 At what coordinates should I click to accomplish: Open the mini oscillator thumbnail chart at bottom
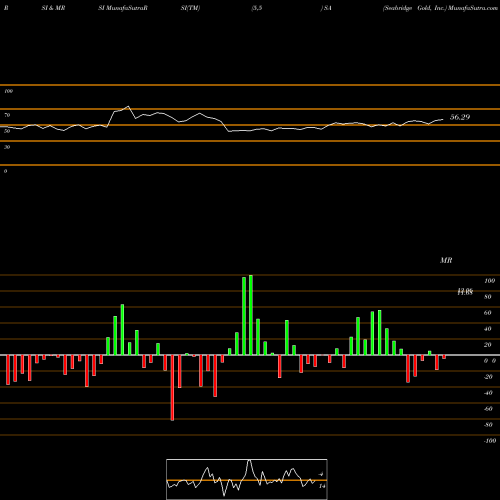[x=247, y=479]
